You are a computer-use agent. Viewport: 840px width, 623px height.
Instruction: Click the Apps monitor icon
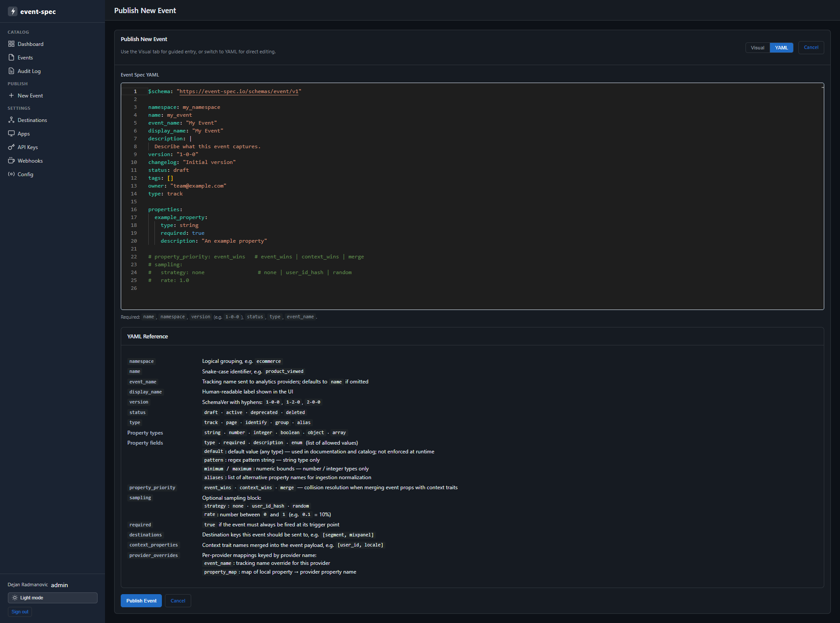click(x=11, y=133)
